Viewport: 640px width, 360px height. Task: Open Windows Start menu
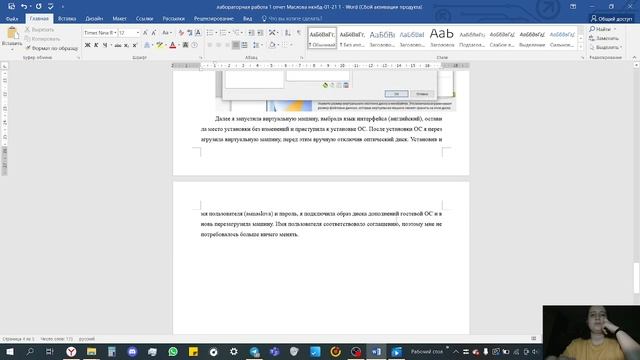tap(9, 351)
